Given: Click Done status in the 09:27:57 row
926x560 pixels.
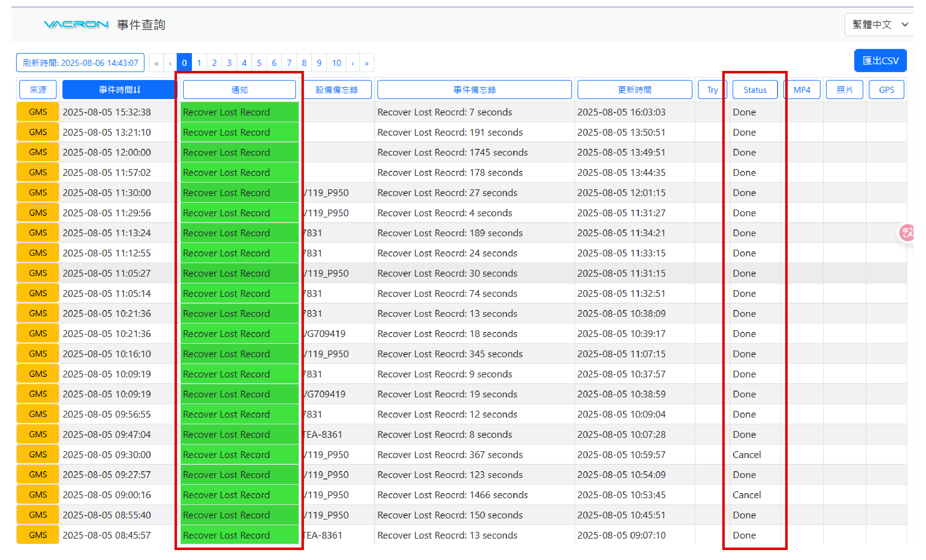Looking at the screenshot, I should tap(744, 475).
